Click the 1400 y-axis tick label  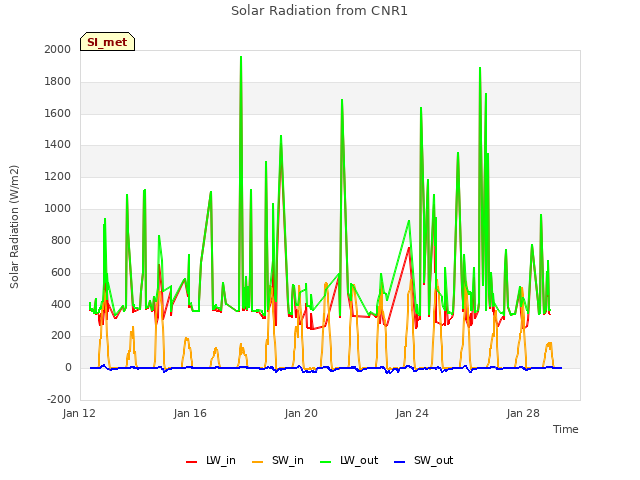(58, 144)
